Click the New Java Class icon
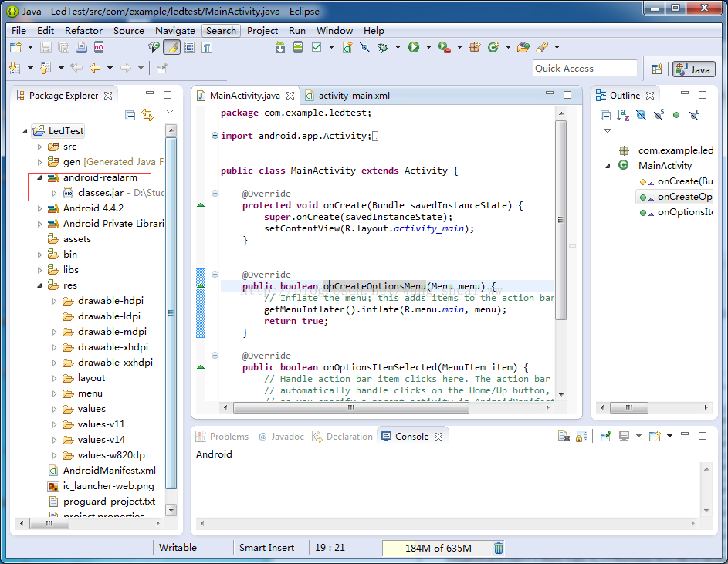 493,47
